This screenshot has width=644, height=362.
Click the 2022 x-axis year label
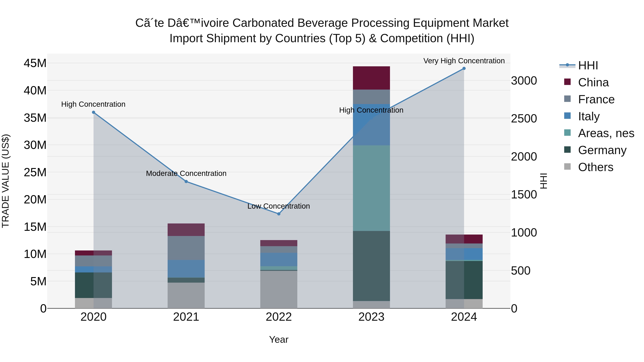click(x=279, y=317)
